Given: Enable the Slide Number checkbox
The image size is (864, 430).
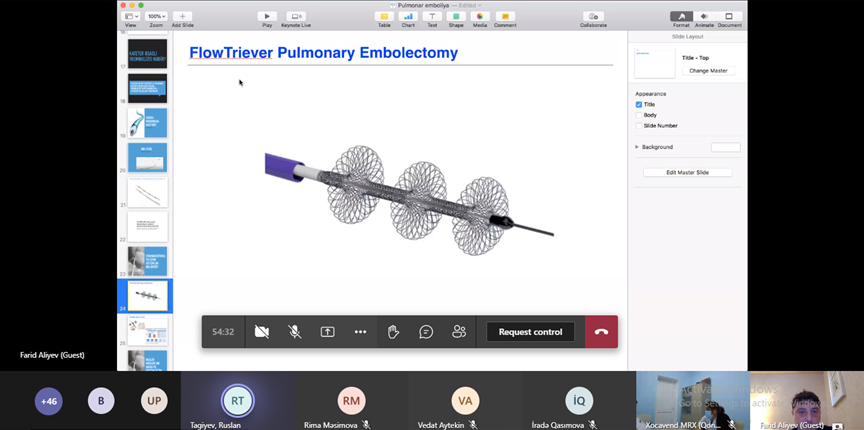Looking at the screenshot, I should point(639,126).
